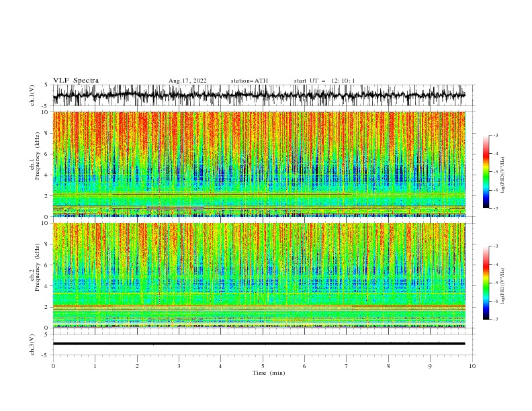Image resolution: width=532 pixels, height=411 pixels.
Task: Click the ch.1 voltage waveform trace
Action: (259, 95)
